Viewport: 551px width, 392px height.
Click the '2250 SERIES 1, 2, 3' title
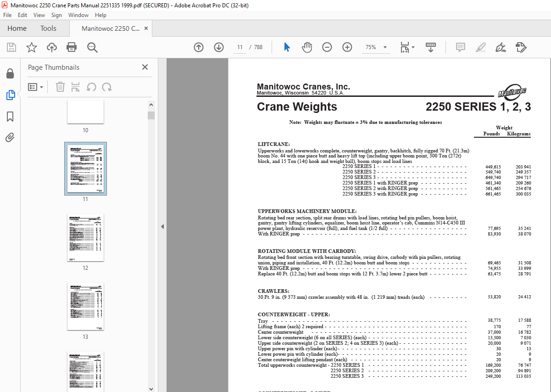pyautogui.click(x=478, y=107)
